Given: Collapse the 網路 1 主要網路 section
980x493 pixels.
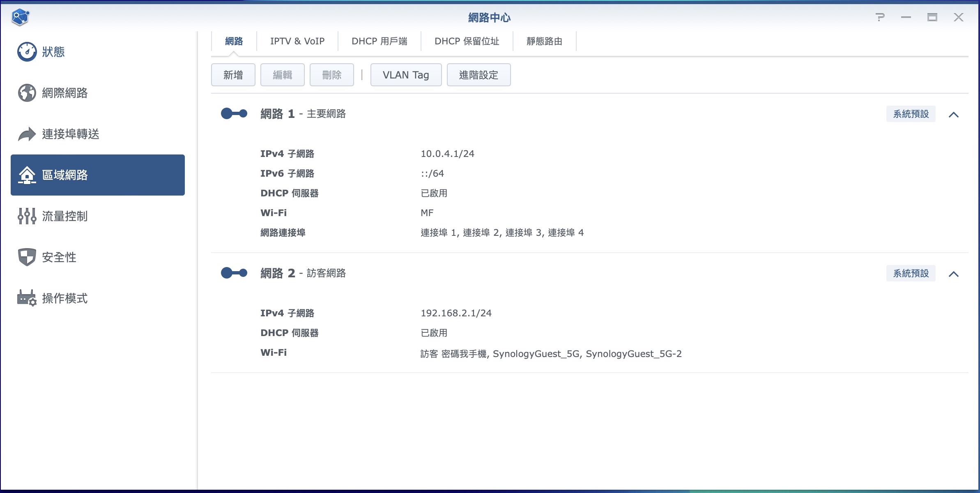Looking at the screenshot, I should tap(953, 115).
